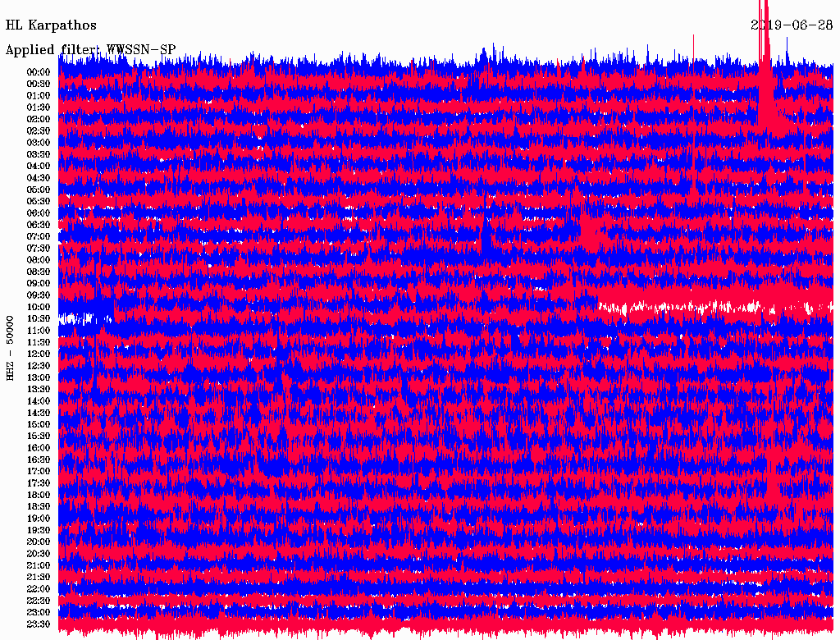This screenshot has height=640, width=840.
Task: Select the 01:30 time label
Action: tap(39, 107)
